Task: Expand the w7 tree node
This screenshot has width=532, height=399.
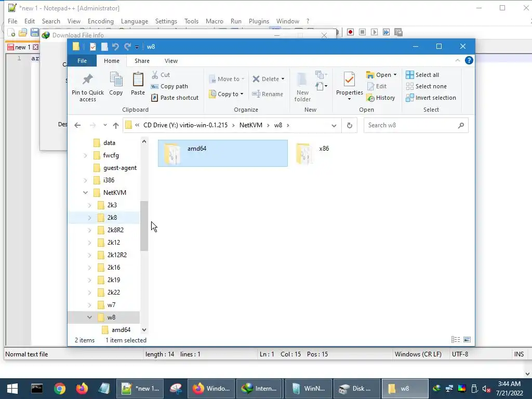Action: [89, 305]
